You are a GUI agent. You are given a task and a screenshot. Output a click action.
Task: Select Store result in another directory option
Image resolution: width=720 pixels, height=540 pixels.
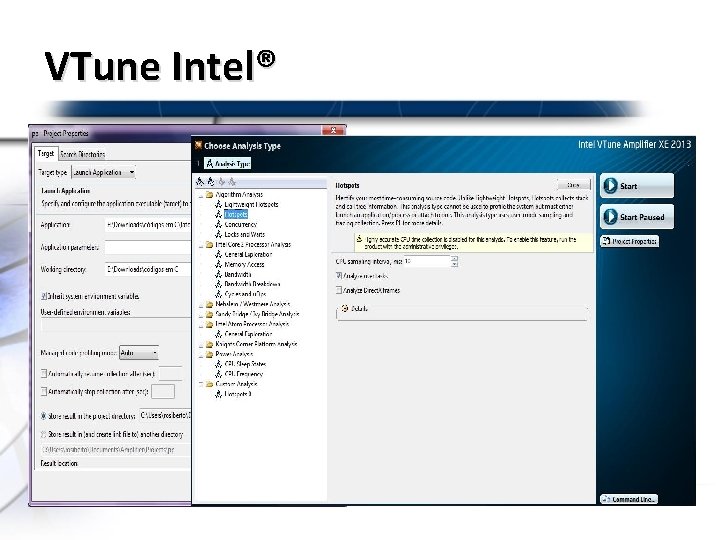[44, 434]
